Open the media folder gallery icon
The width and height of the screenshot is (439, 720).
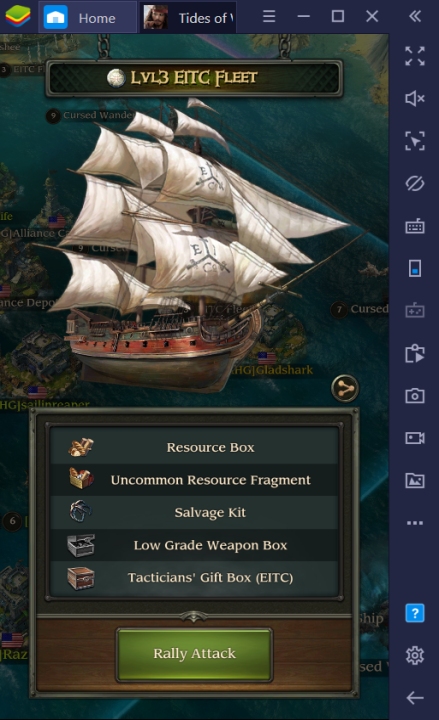(415, 480)
